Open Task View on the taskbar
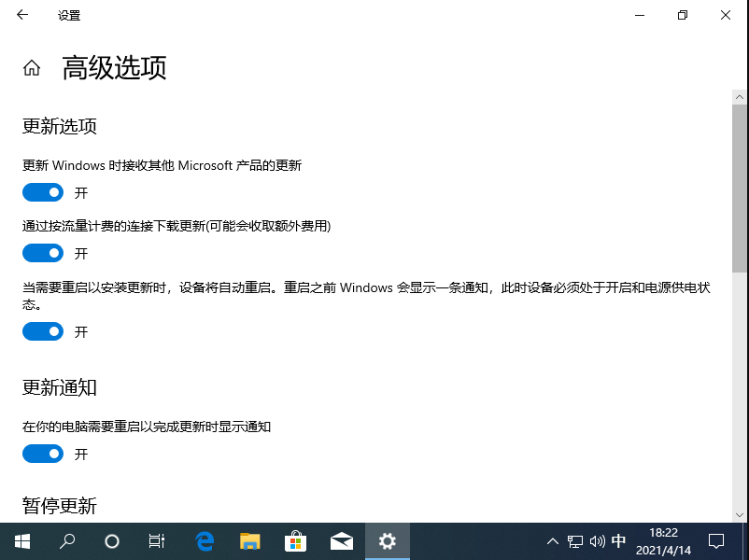Image resolution: width=749 pixels, height=560 pixels. 157,540
